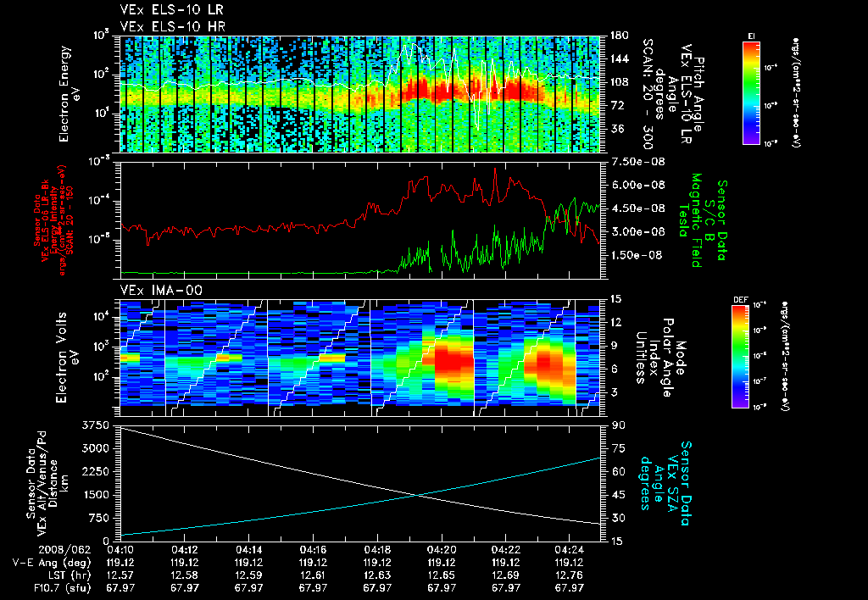Click the 1500 altitude tick label
The width and height of the screenshot is (868, 600).
96,495
